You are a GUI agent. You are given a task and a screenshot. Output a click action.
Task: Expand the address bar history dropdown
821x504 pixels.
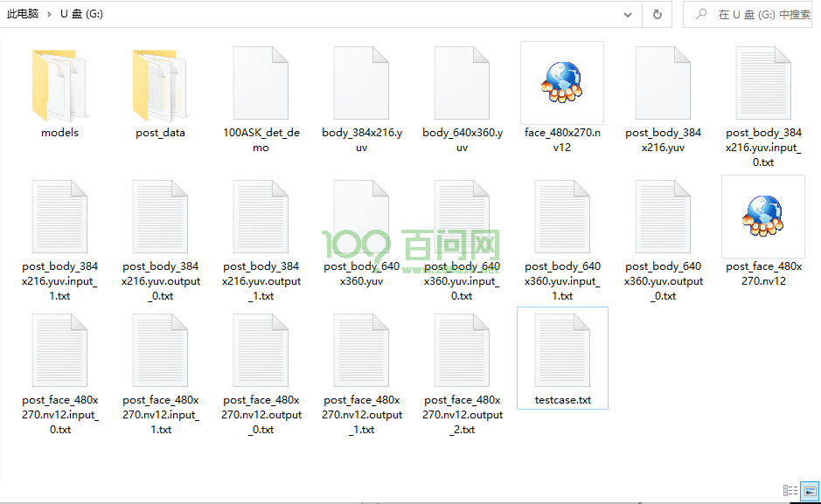[x=627, y=15]
